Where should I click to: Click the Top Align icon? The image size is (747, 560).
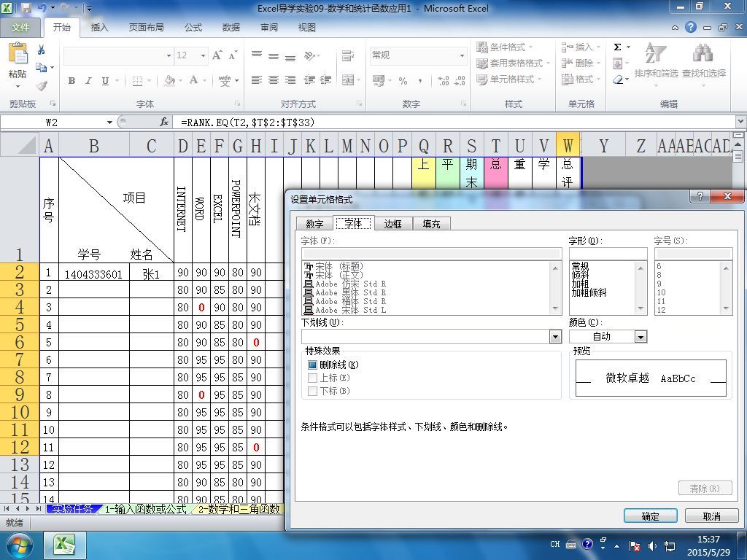pyautogui.click(x=257, y=55)
